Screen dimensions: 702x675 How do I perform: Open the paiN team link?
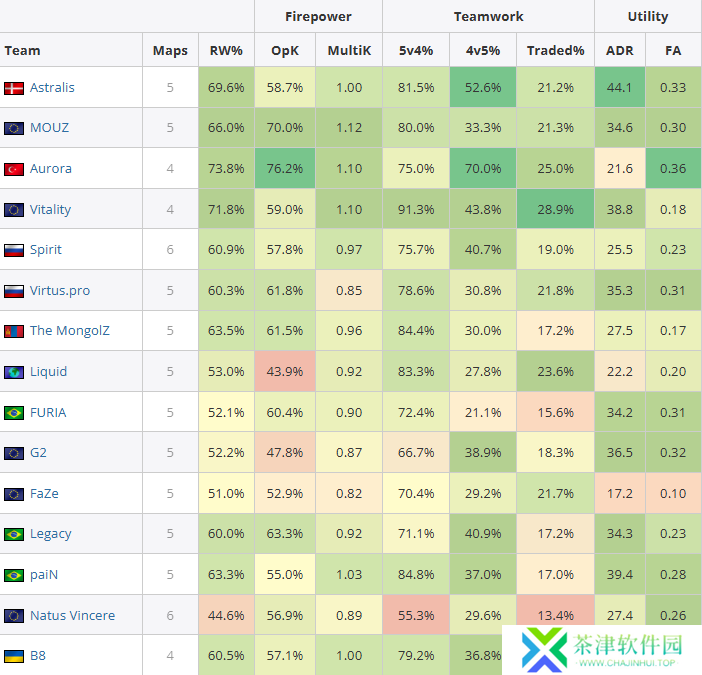coord(46,575)
